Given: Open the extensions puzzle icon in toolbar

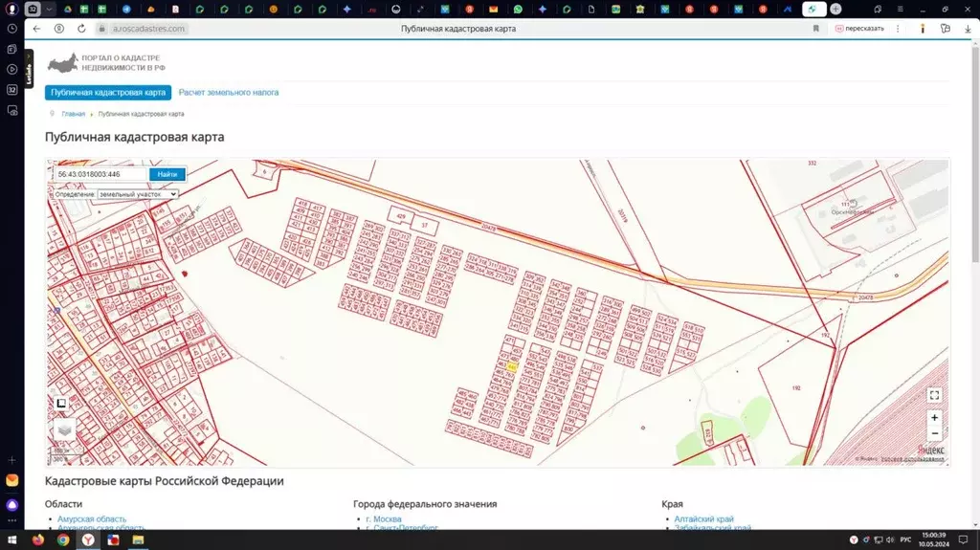Looking at the screenshot, I should (945, 29).
